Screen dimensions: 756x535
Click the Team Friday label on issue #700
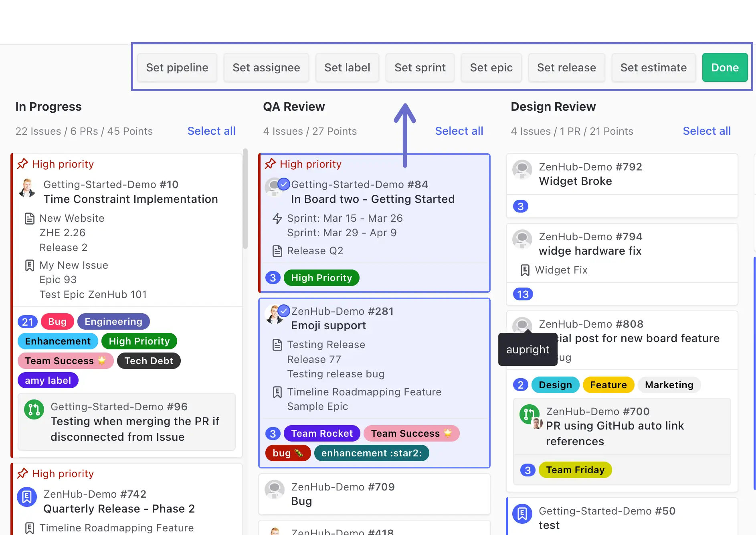(x=575, y=470)
